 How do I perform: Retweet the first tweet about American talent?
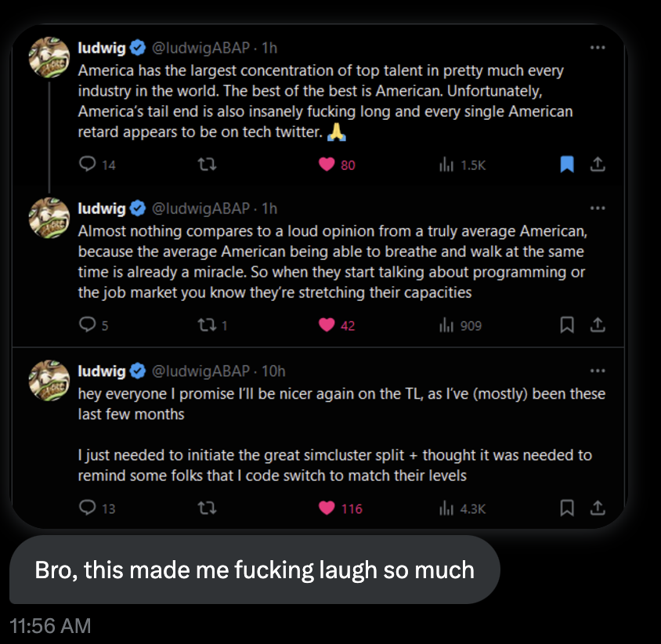coord(208,165)
